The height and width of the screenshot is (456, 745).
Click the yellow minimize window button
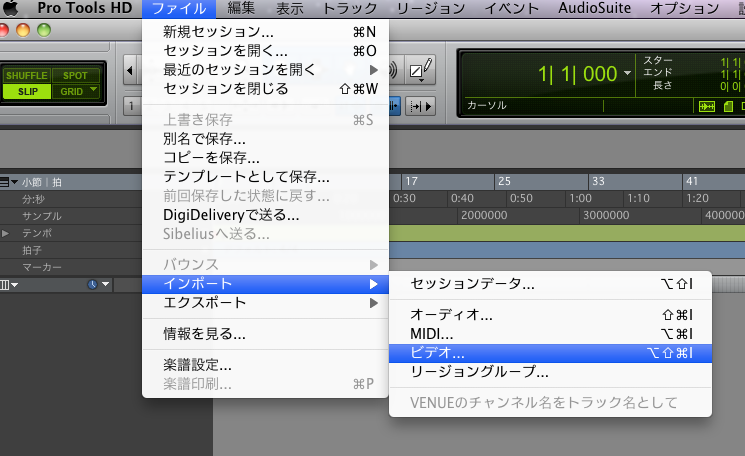[23, 30]
